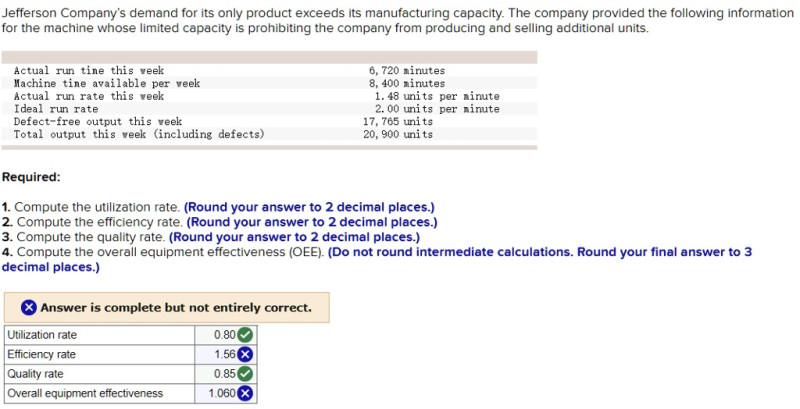The image size is (800, 409).
Task: Click the 'Total output this week' data label
Action: 139,134
